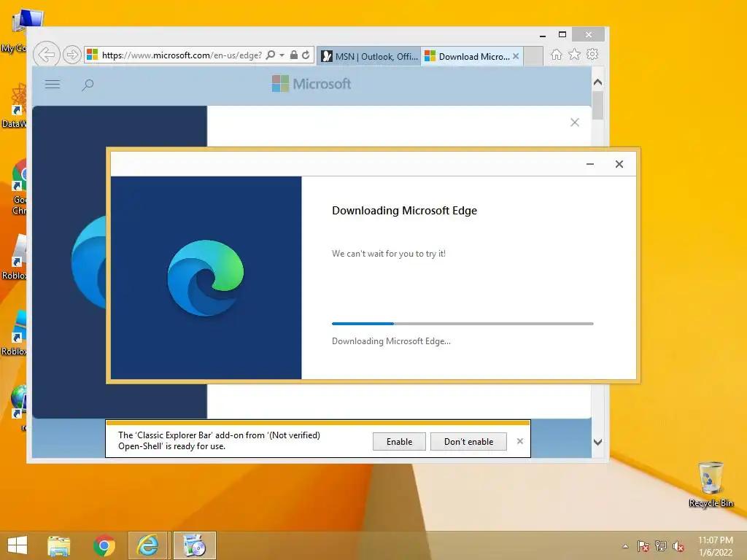Click Internet Explorer taskbar icon
The height and width of the screenshot is (560, 747).
click(148, 545)
